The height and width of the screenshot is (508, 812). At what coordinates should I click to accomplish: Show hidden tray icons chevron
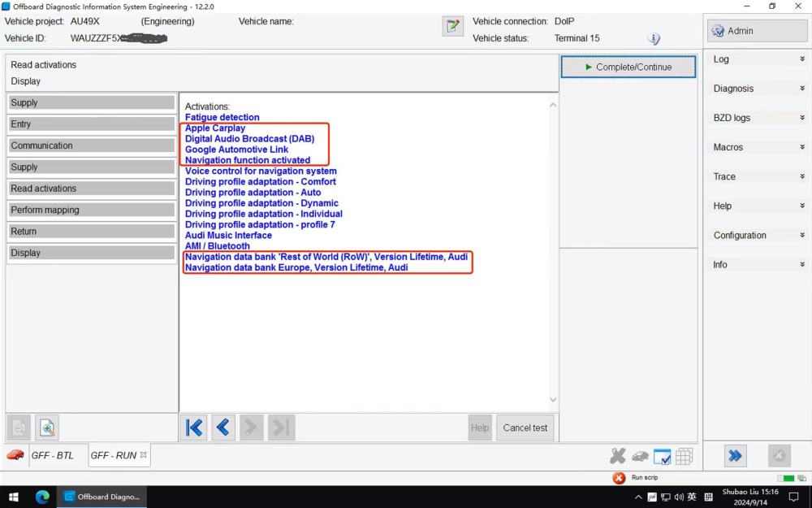pos(638,497)
